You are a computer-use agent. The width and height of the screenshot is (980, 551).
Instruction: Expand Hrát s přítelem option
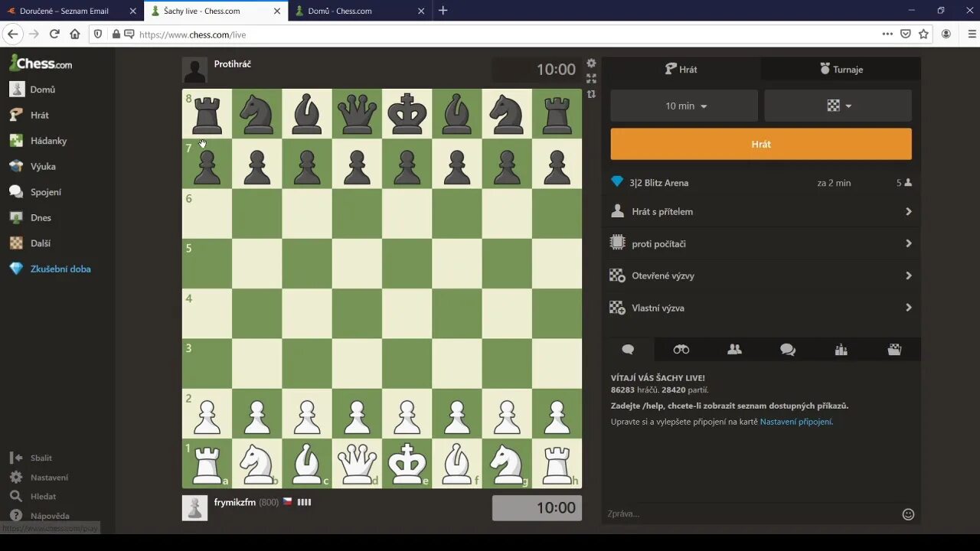coord(761,211)
